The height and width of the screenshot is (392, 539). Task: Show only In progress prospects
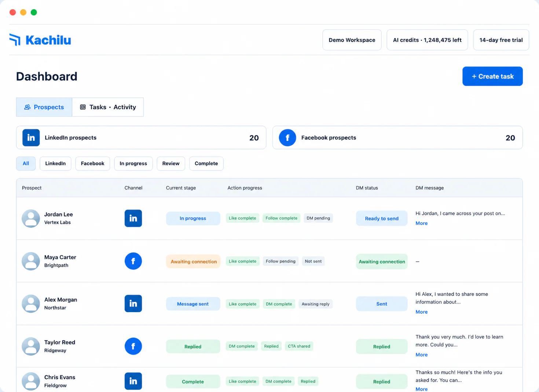pos(133,163)
